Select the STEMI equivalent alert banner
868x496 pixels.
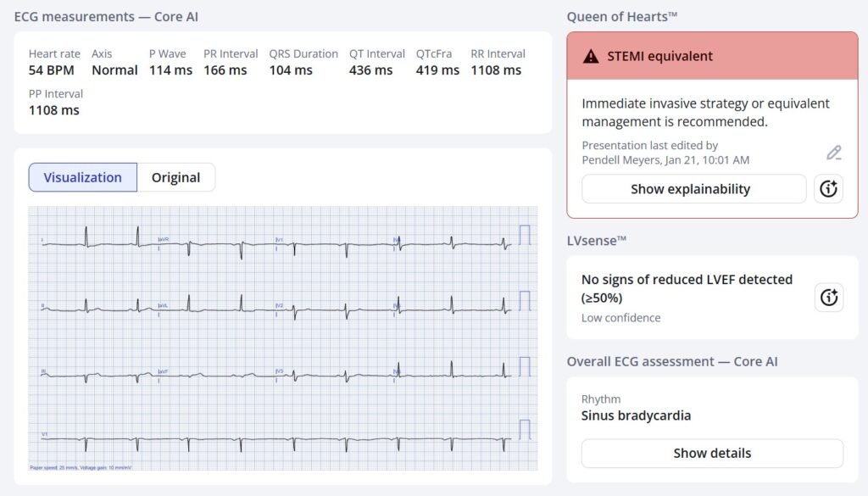coord(712,57)
